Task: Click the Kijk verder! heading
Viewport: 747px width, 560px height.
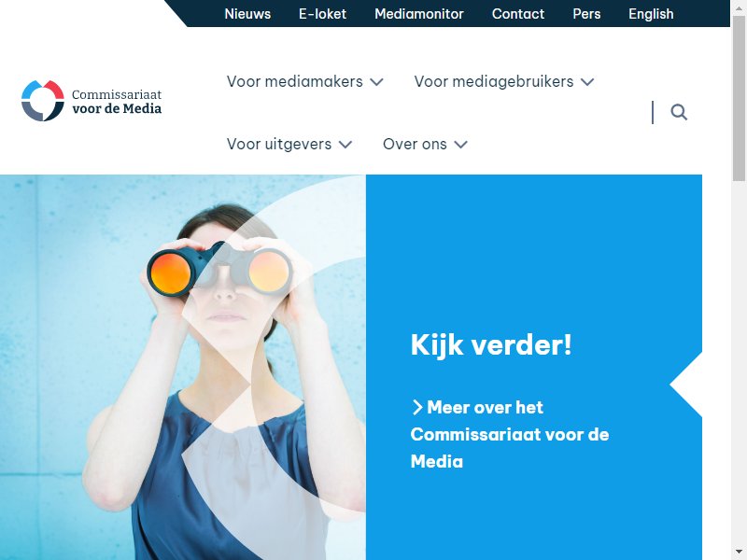Action: pos(491,344)
